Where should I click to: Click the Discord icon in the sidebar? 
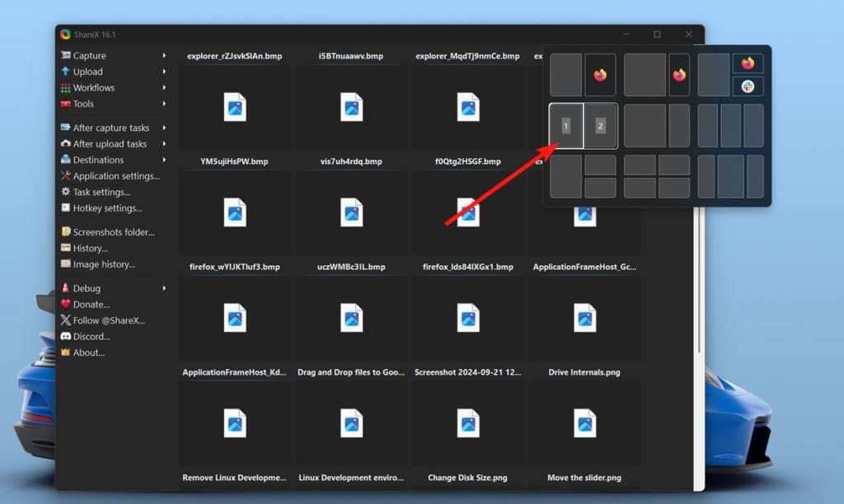coord(65,336)
